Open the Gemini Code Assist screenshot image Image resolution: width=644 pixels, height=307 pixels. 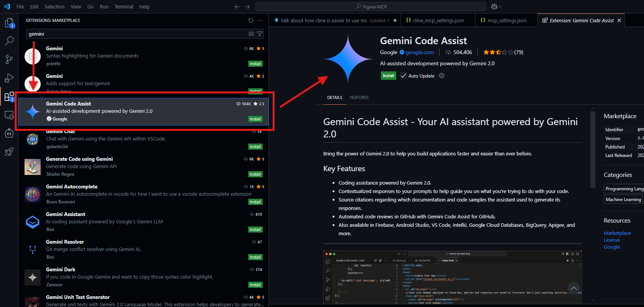(453, 277)
